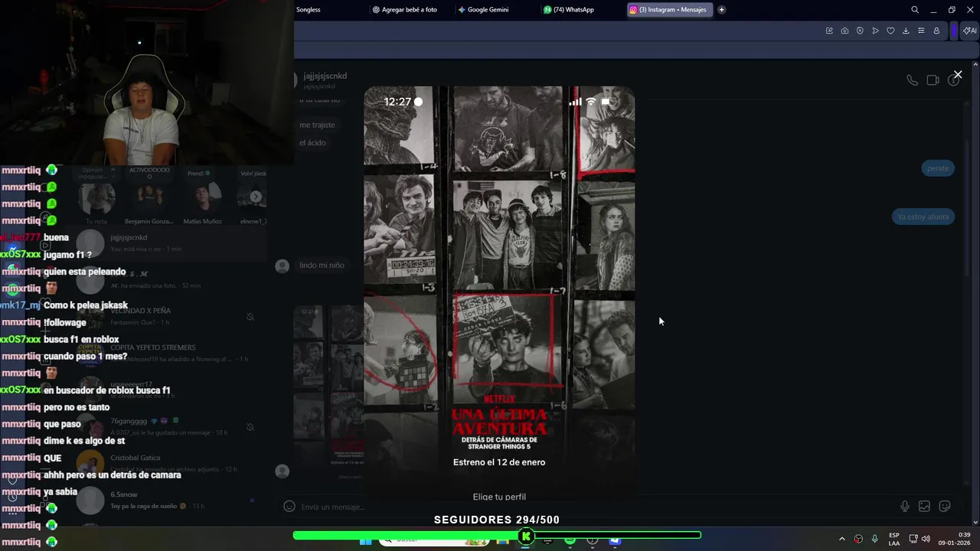980x551 pixels.
Task: Click the Stranger Things poster image
Action: [x=499, y=295]
